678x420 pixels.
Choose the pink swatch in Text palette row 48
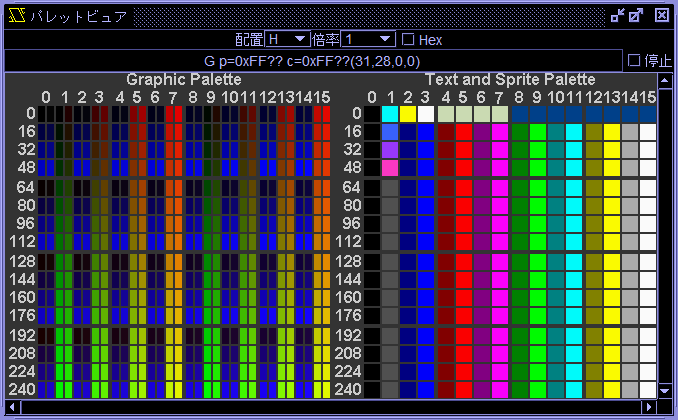tap(390, 168)
